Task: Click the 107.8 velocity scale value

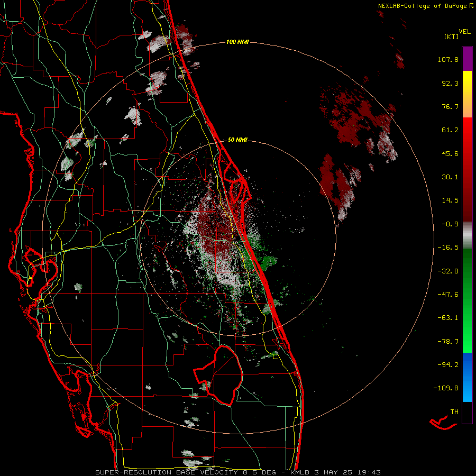Action: 448,59
